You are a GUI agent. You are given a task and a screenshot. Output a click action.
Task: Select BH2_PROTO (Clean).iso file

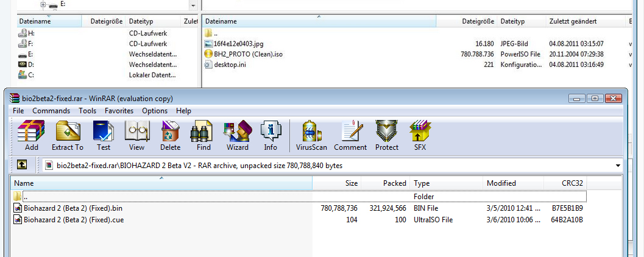pos(248,54)
